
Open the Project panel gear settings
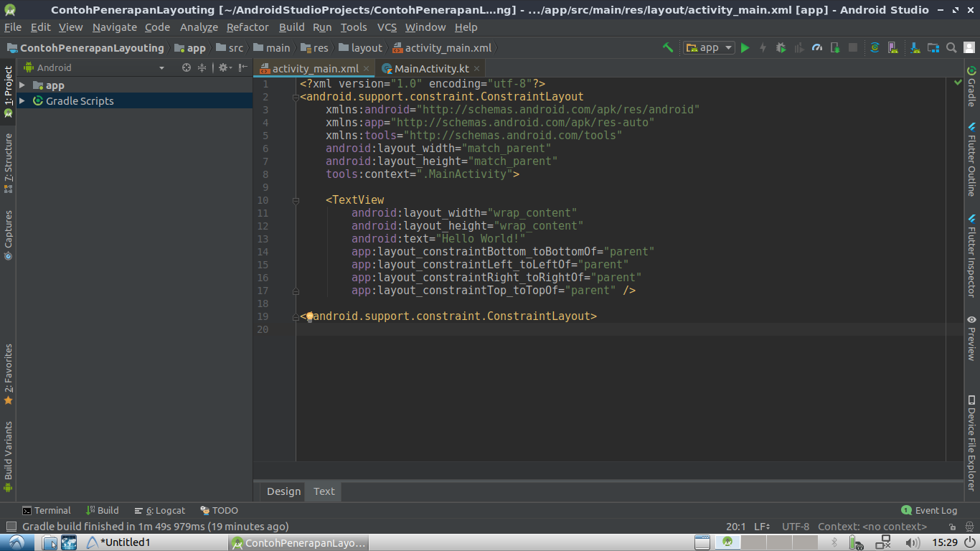[x=224, y=67]
